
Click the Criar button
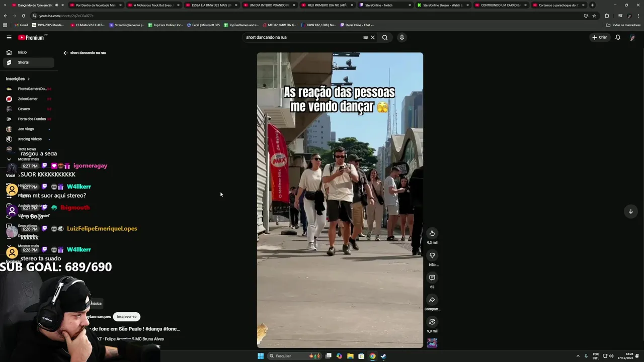pyautogui.click(x=599, y=37)
